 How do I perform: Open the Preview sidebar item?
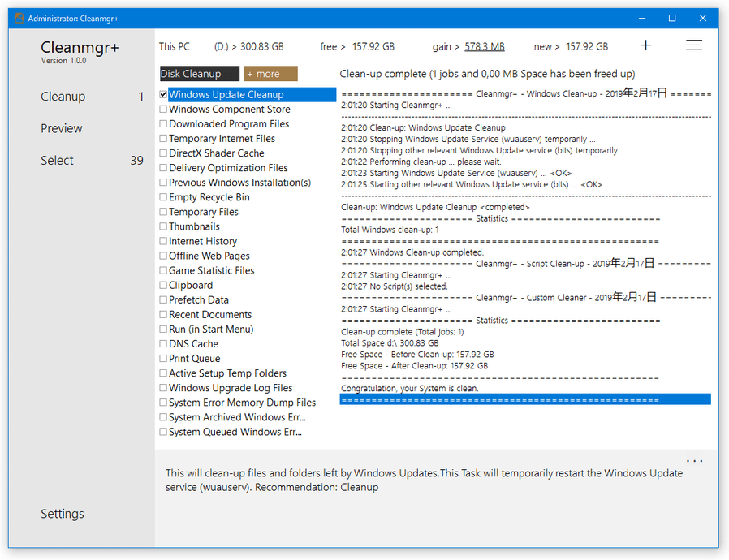point(62,128)
